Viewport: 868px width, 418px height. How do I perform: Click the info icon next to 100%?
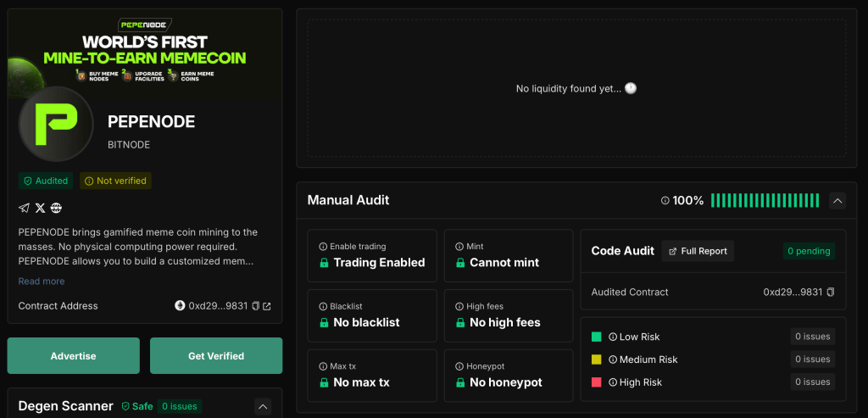pos(665,201)
